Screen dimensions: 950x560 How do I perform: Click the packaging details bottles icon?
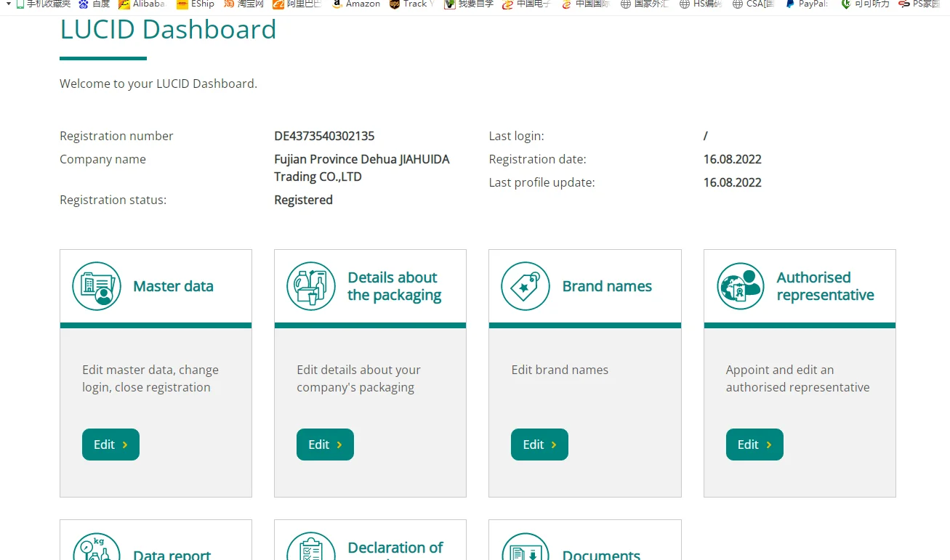click(x=311, y=286)
